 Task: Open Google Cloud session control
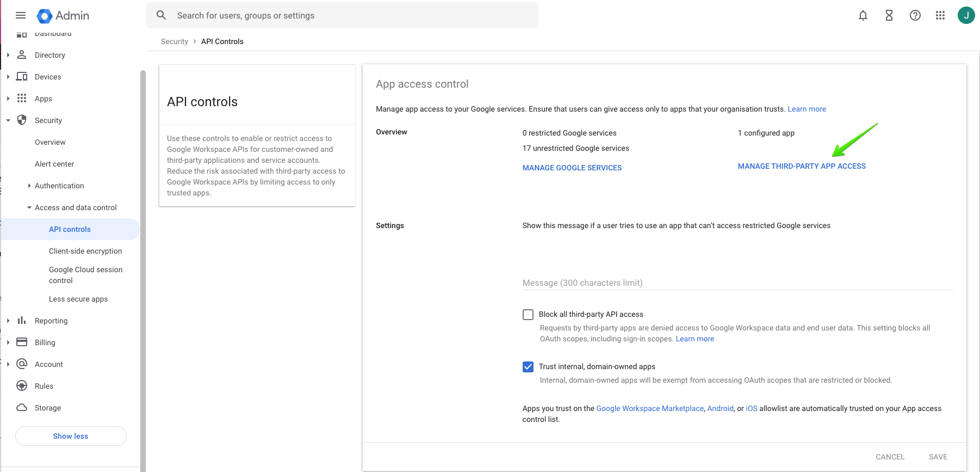[x=85, y=275]
